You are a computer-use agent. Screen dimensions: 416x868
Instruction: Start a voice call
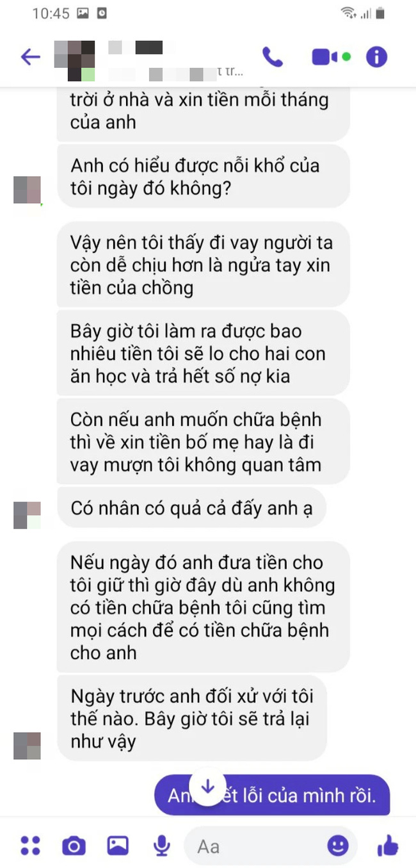tap(273, 57)
